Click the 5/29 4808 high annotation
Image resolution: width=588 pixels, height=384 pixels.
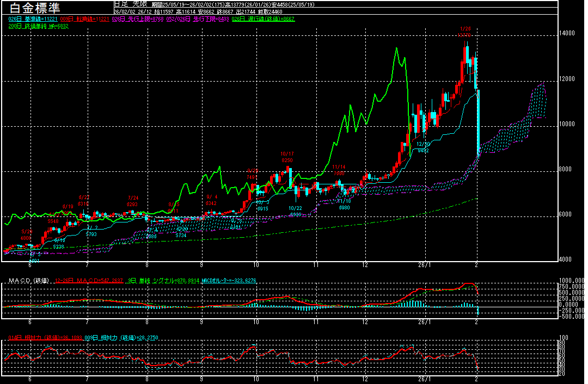(27, 234)
